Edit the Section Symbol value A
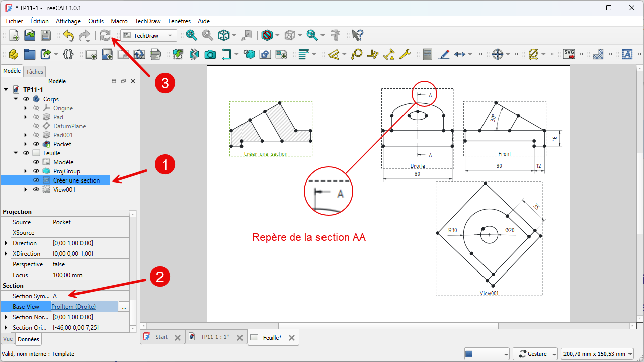The width and height of the screenshot is (644, 362). pos(90,296)
